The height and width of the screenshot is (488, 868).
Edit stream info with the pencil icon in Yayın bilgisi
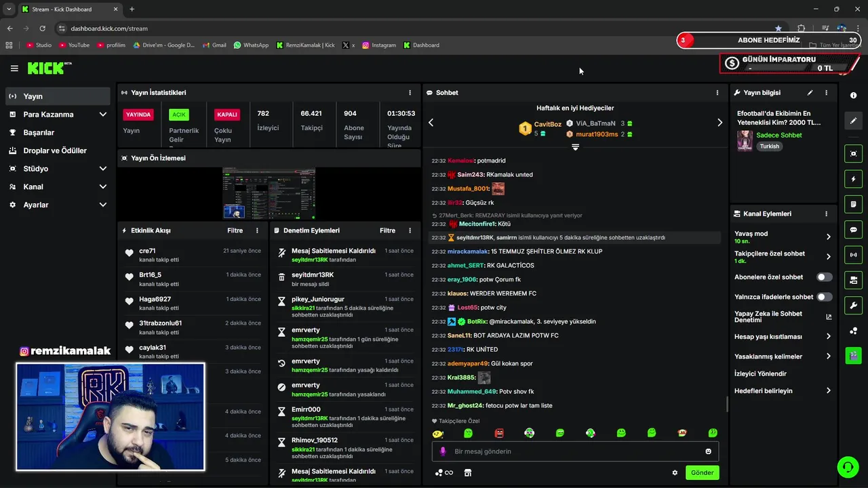click(810, 93)
